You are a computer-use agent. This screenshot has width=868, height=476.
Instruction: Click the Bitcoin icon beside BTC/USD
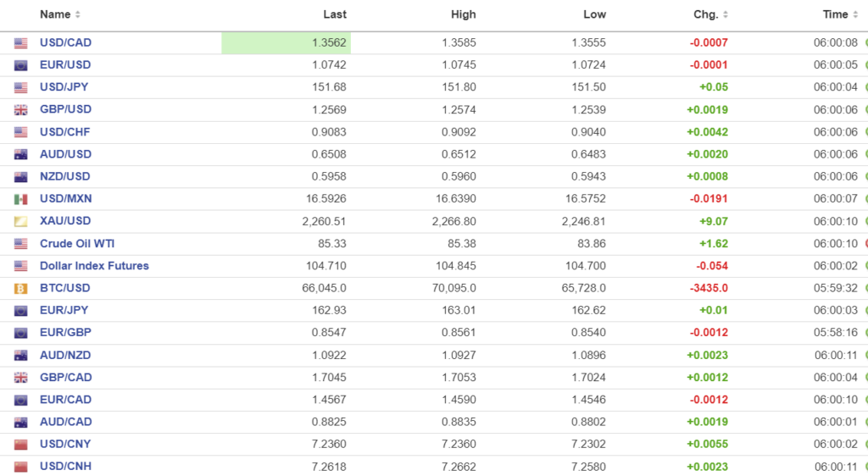21,288
